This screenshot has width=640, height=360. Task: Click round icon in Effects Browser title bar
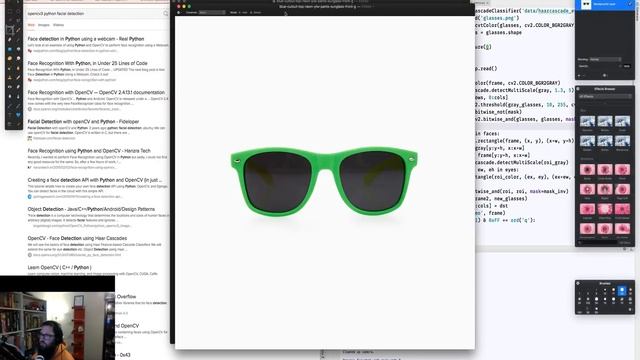pos(578,89)
